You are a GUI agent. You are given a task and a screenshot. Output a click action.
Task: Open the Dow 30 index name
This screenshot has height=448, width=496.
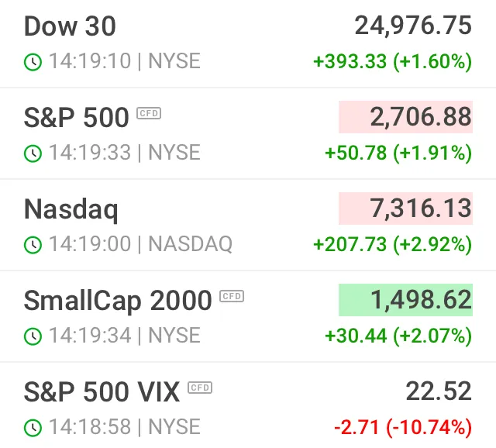pos(70,26)
